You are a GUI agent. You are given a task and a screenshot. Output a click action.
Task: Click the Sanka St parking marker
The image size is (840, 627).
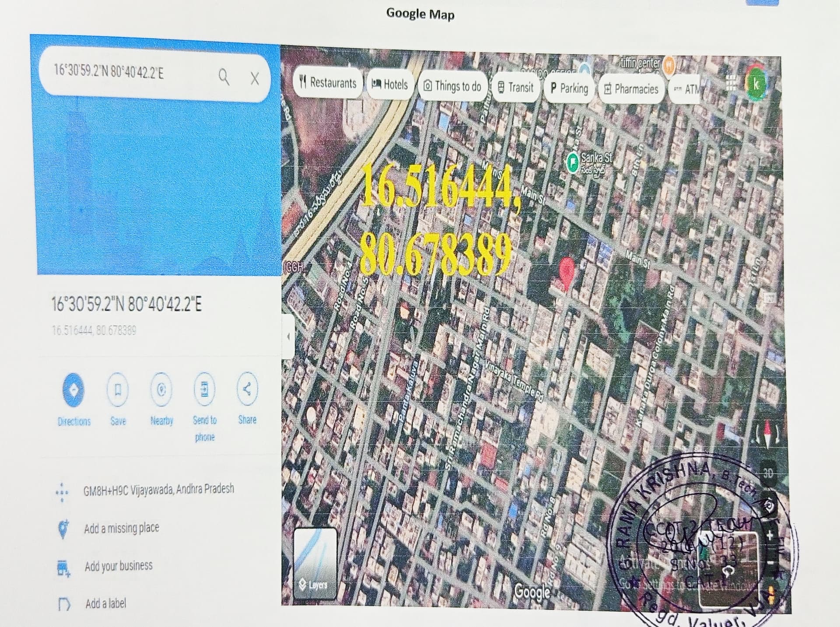pyautogui.click(x=573, y=162)
